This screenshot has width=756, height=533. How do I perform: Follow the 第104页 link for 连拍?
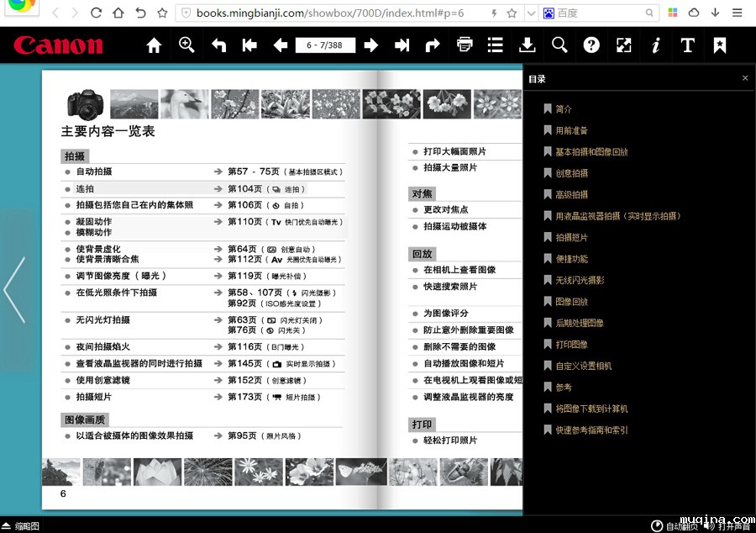coord(244,189)
